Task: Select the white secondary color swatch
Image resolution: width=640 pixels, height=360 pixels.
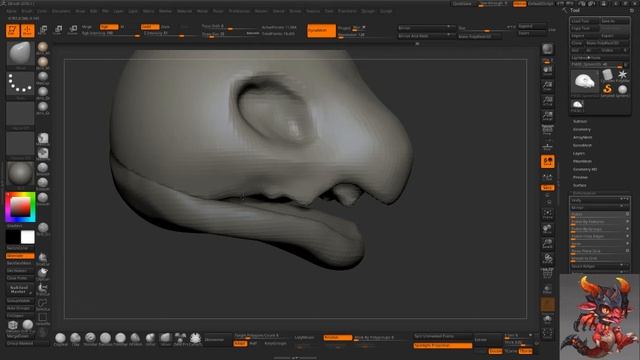Action: click(28, 237)
